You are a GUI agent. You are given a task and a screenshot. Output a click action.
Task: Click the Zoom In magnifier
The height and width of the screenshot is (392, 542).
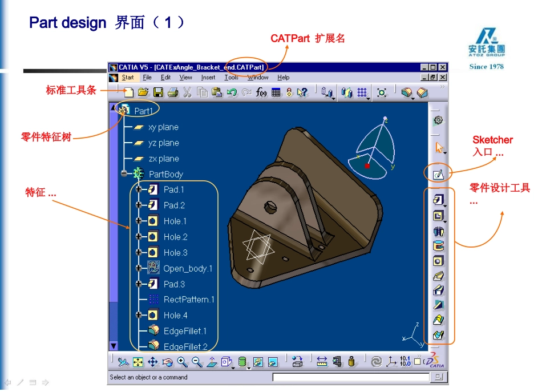tap(182, 362)
